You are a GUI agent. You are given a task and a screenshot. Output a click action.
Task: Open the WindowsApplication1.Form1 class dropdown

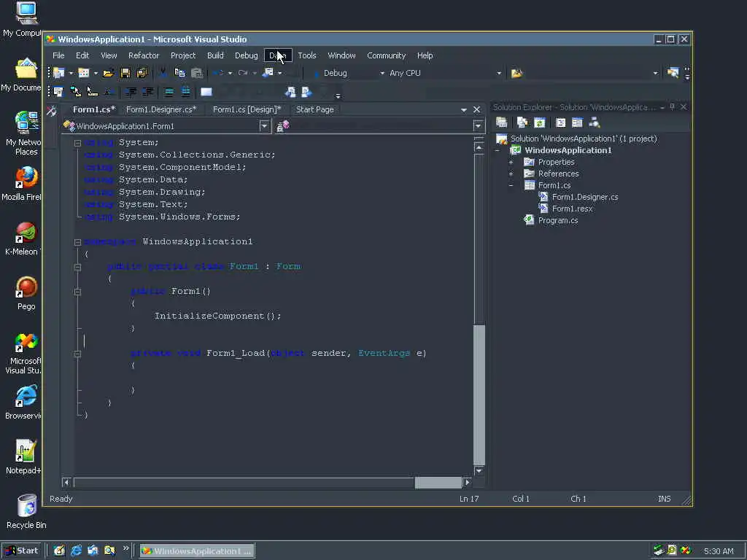tap(264, 126)
